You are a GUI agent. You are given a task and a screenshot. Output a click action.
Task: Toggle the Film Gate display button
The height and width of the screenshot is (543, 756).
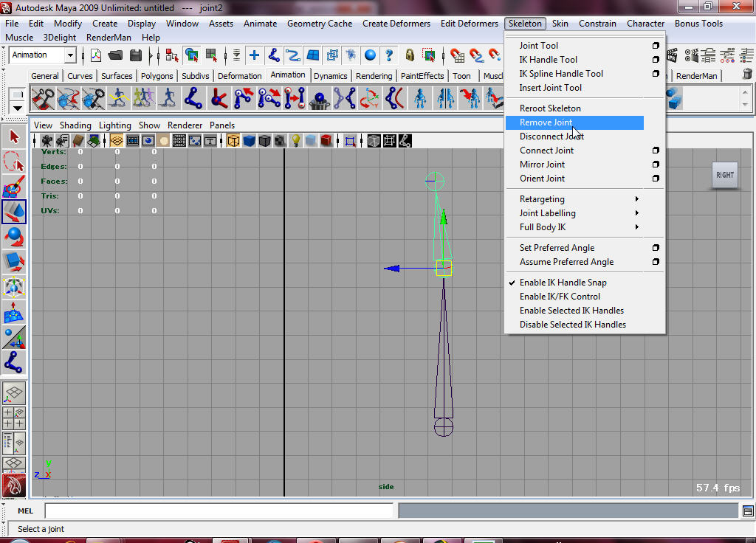(133, 141)
